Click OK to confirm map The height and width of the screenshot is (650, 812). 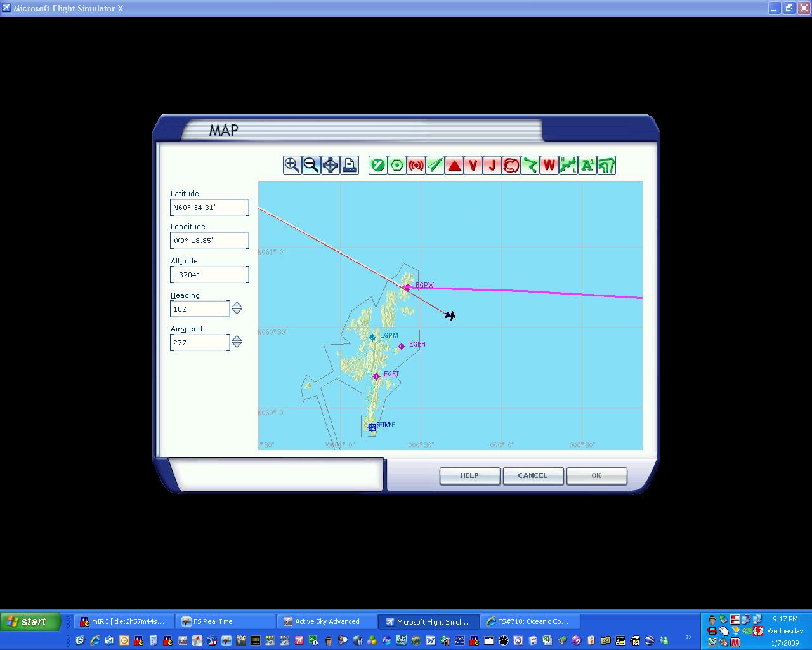(596, 475)
